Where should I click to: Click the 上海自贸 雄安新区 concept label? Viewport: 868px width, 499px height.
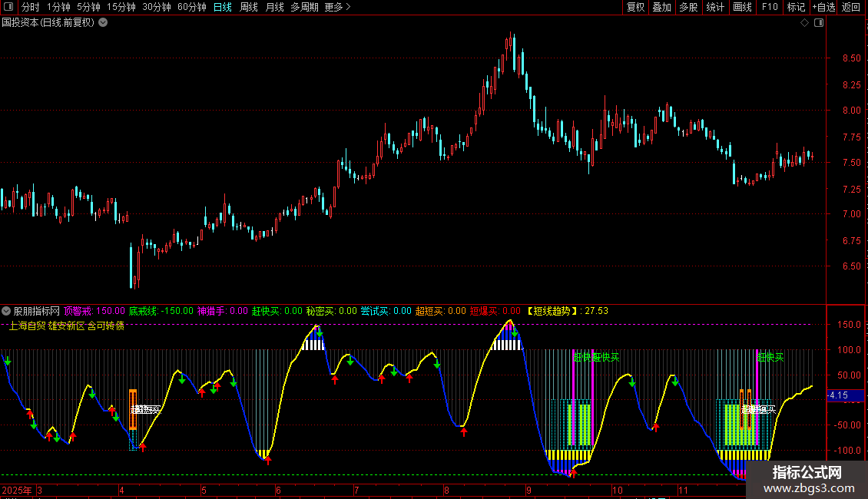click(67, 326)
